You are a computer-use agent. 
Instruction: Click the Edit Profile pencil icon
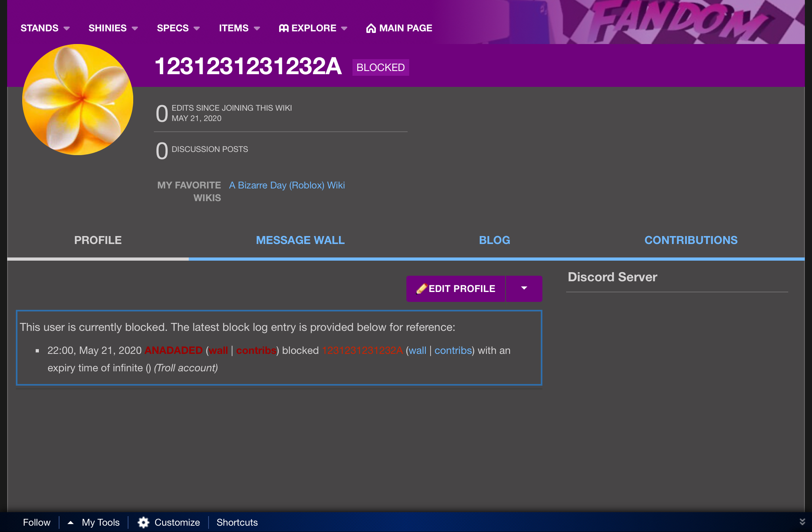pyautogui.click(x=421, y=288)
